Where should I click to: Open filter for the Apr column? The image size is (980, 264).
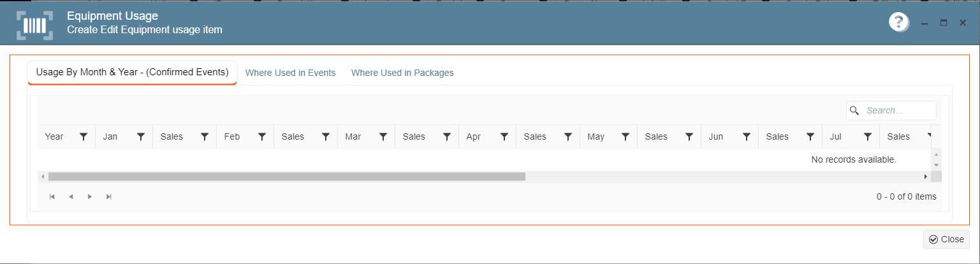[x=504, y=136]
